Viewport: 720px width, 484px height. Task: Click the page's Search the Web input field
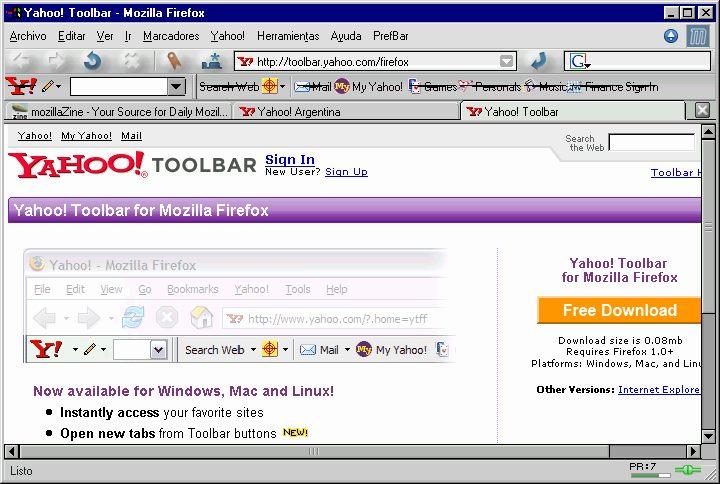coord(651,143)
